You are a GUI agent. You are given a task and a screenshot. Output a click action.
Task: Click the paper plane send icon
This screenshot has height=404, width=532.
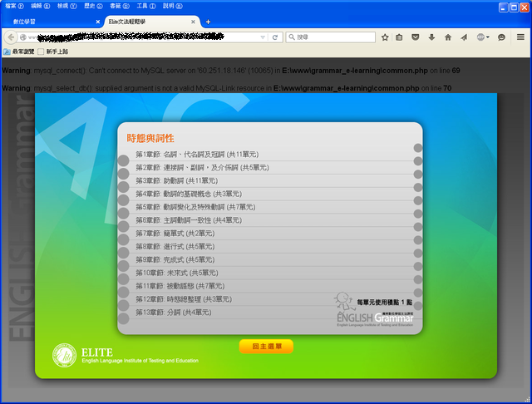coord(464,37)
